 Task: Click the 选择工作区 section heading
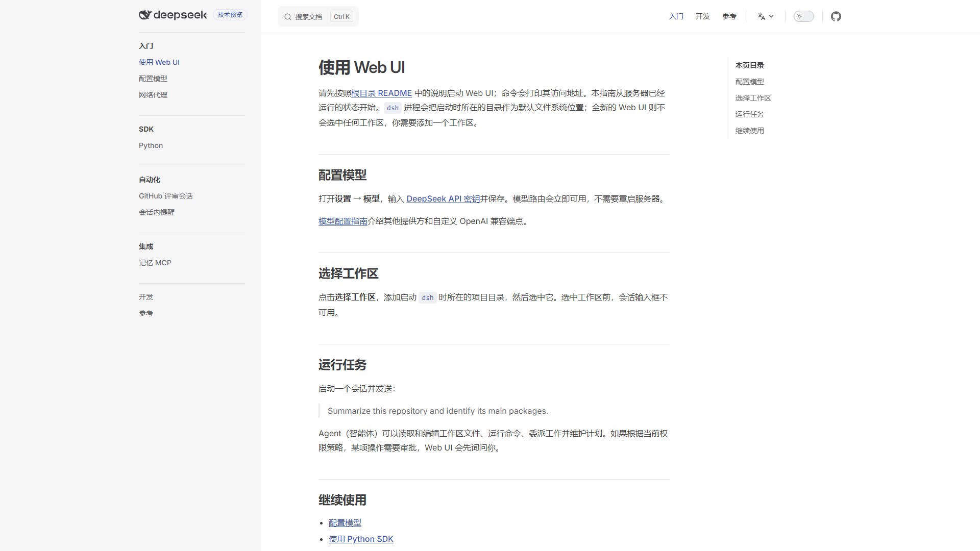click(349, 273)
